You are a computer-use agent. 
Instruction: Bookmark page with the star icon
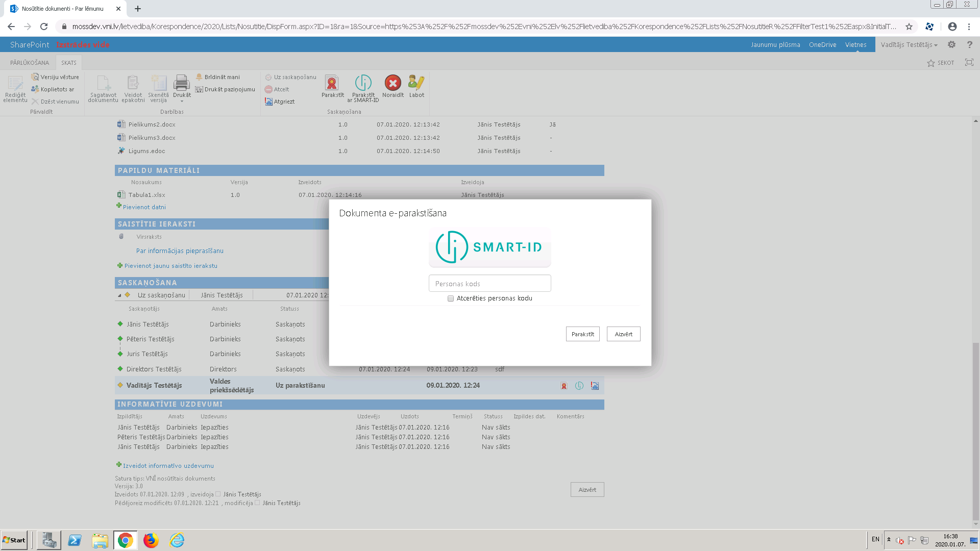(x=909, y=27)
